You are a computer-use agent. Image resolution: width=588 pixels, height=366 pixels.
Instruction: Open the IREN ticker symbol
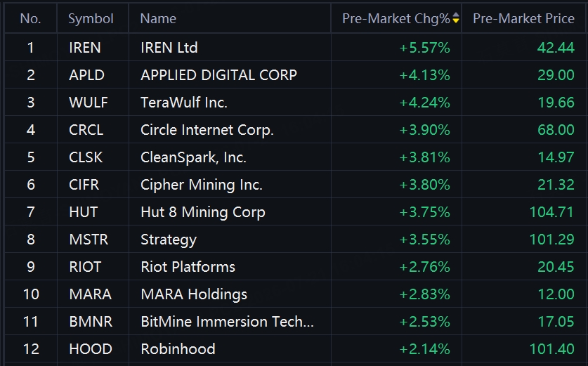coord(85,48)
